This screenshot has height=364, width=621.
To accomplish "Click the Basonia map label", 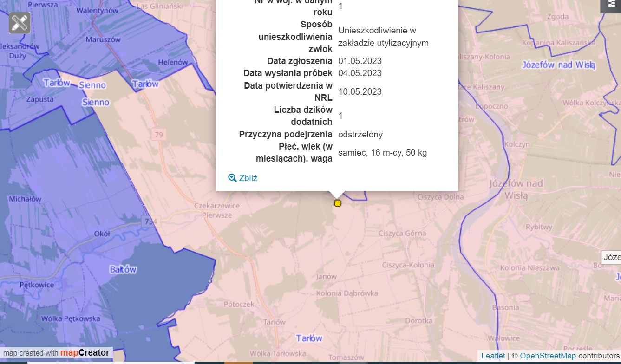I will click(505, 307).
